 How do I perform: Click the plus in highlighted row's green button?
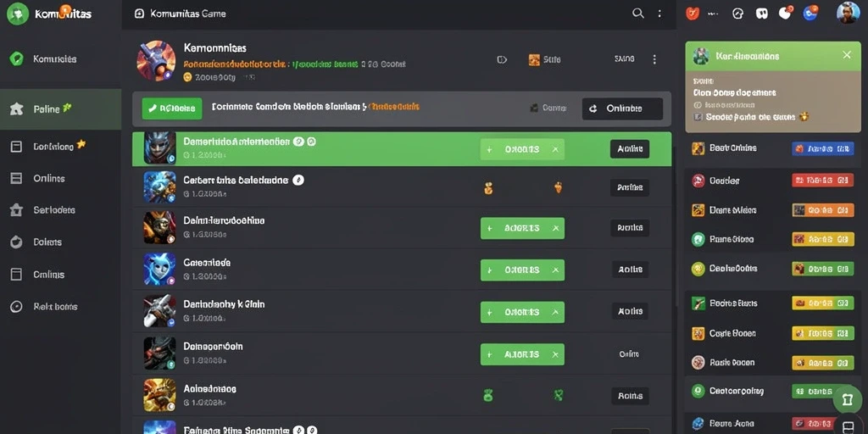pyautogui.click(x=489, y=149)
